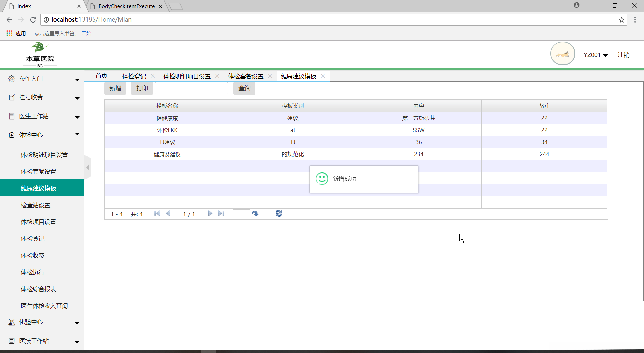Go to first page in pagination bar
The width and height of the screenshot is (644, 353).
[157, 214]
